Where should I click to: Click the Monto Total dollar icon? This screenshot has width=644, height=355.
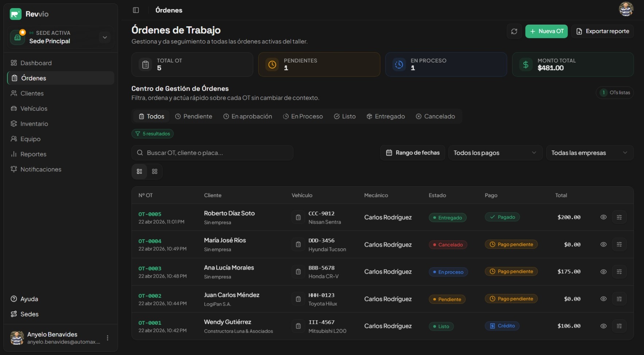point(526,65)
